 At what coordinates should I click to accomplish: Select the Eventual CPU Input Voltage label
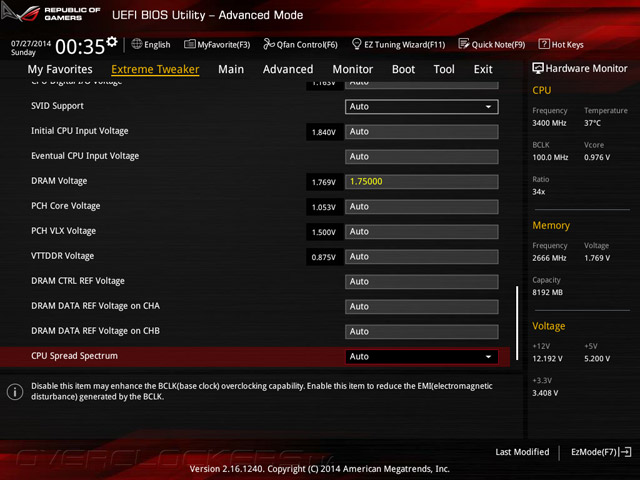[85, 156]
